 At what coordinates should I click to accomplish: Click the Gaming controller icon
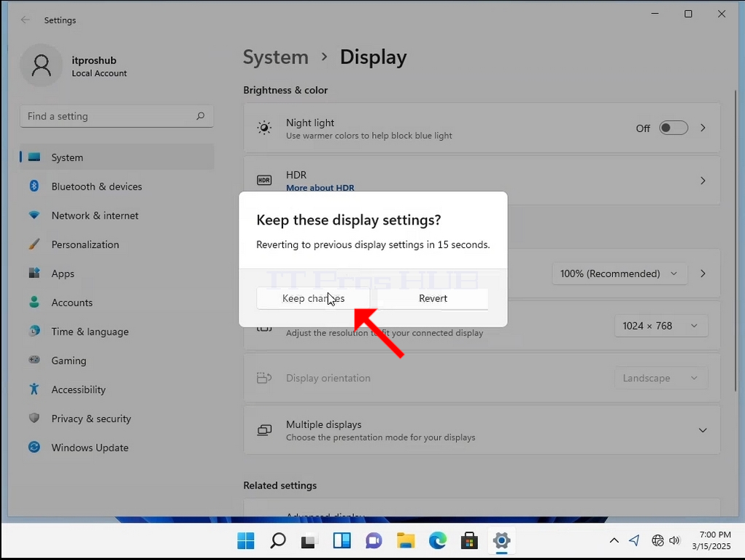point(34,359)
